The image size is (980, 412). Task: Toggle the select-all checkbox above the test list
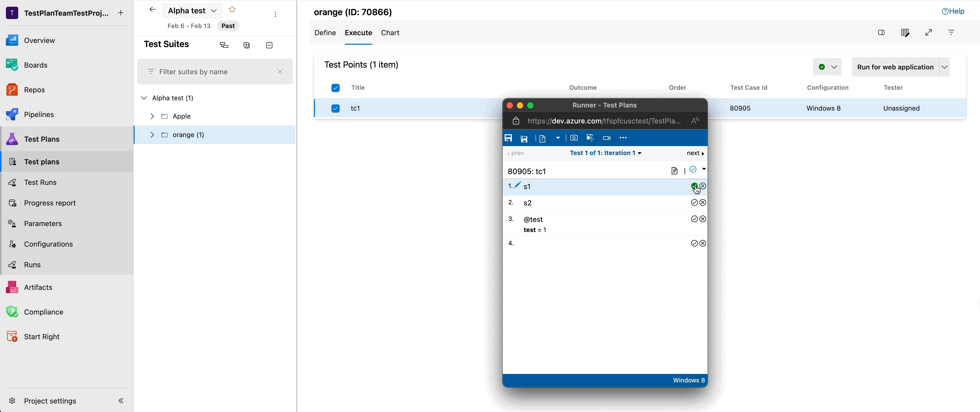click(x=335, y=88)
